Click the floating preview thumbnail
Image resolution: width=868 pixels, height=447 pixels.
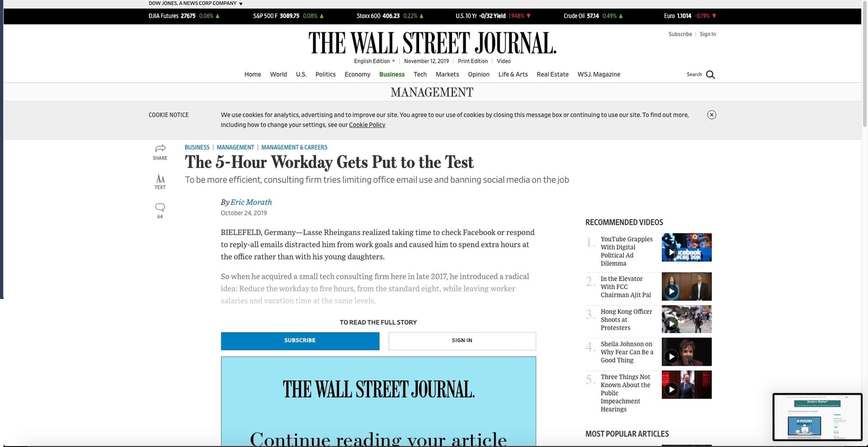pyautogui.click(x=817, y=417)
